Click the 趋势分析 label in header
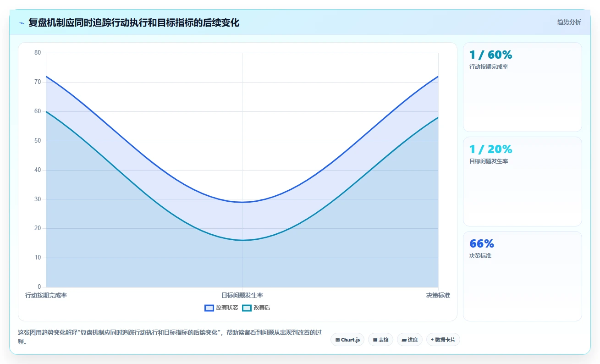This screenshot has height=364, width=600. [569, 22]
